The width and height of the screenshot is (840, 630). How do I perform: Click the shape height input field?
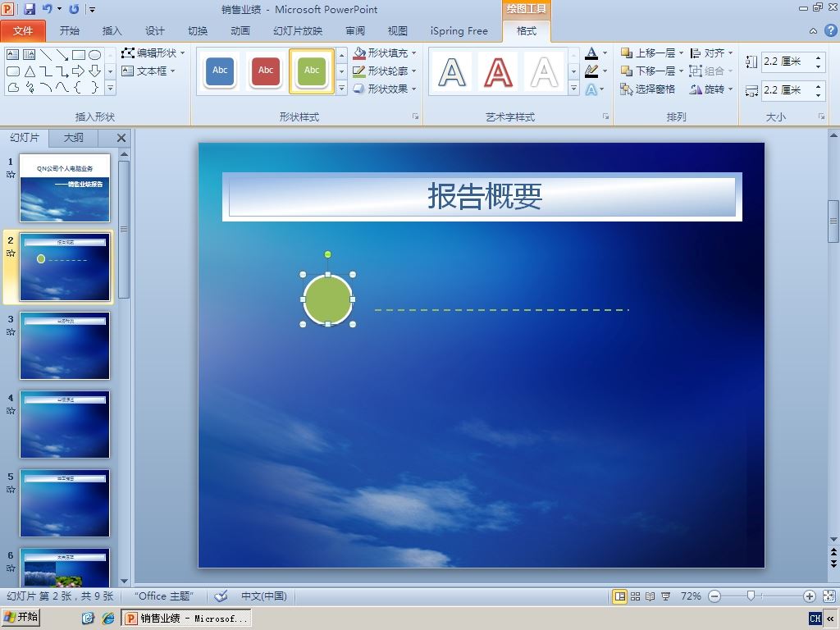tap(787, 61)
